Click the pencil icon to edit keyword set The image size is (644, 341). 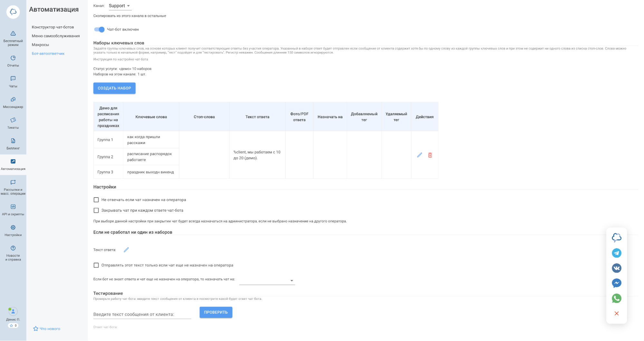[x=419, y=155]
